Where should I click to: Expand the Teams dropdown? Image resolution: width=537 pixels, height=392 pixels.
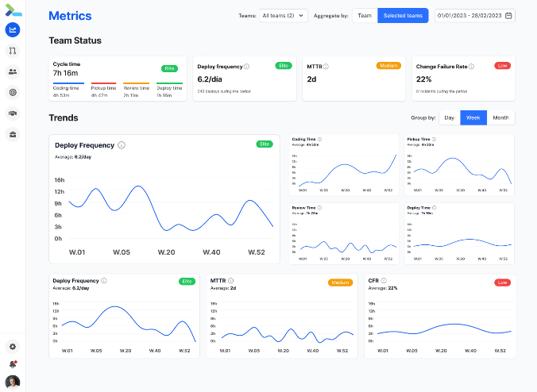(x=284, y=15)
